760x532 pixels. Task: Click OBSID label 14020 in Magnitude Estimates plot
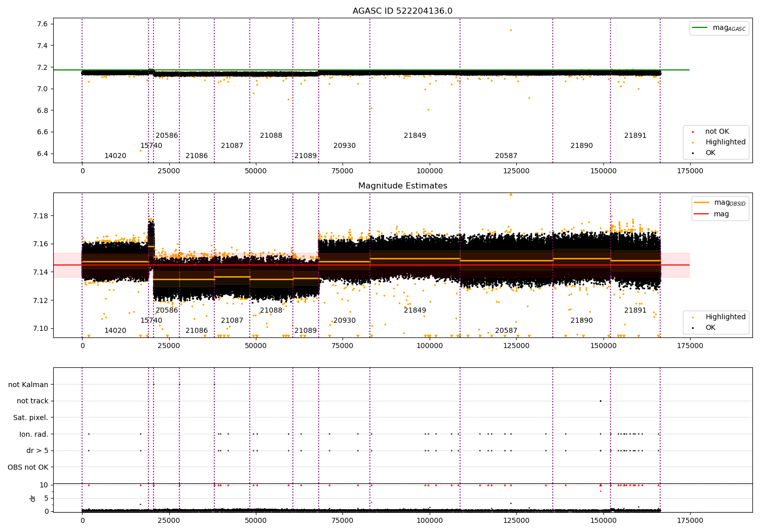(x=116, y=331)
